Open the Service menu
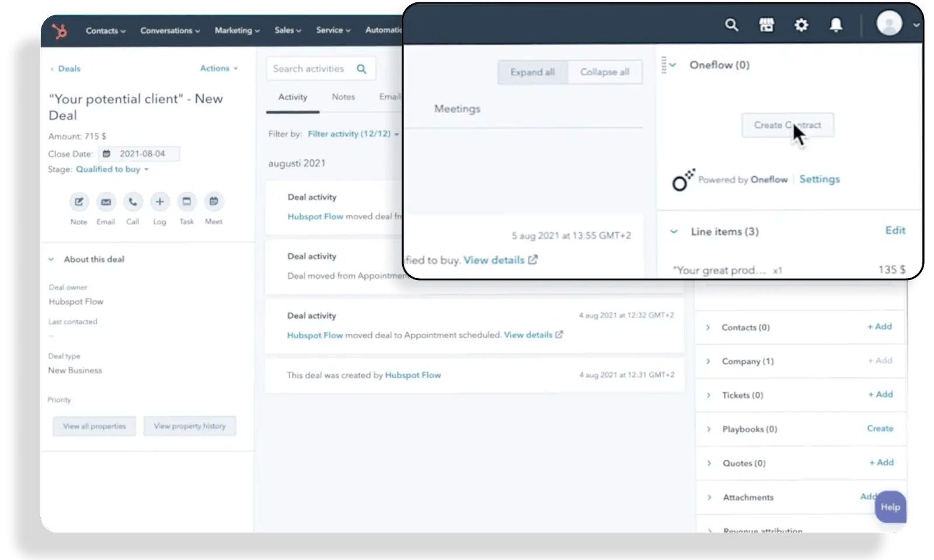This screenshot has width=934, height=560. (x=333, y=30)
